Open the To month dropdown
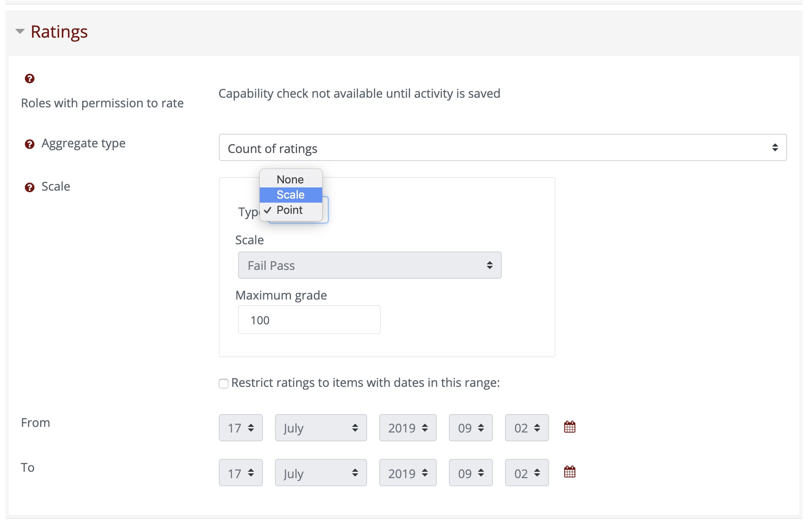 (320, 473)
